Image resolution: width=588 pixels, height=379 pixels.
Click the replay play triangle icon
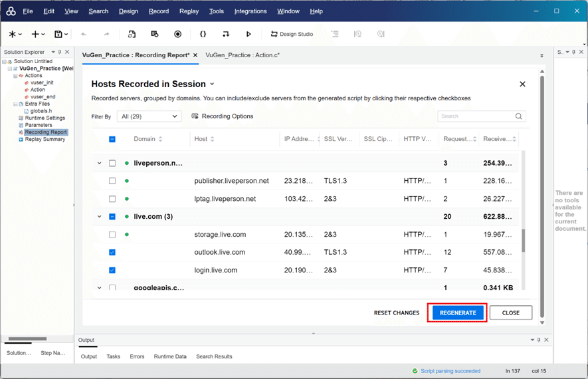click(x=248, y=34)
